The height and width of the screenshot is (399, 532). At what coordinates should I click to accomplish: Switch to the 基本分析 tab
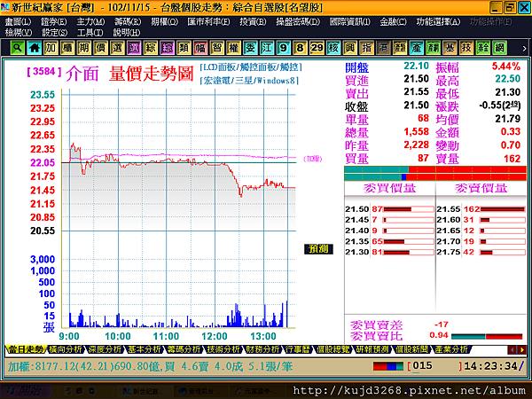(x=145, y=349)
